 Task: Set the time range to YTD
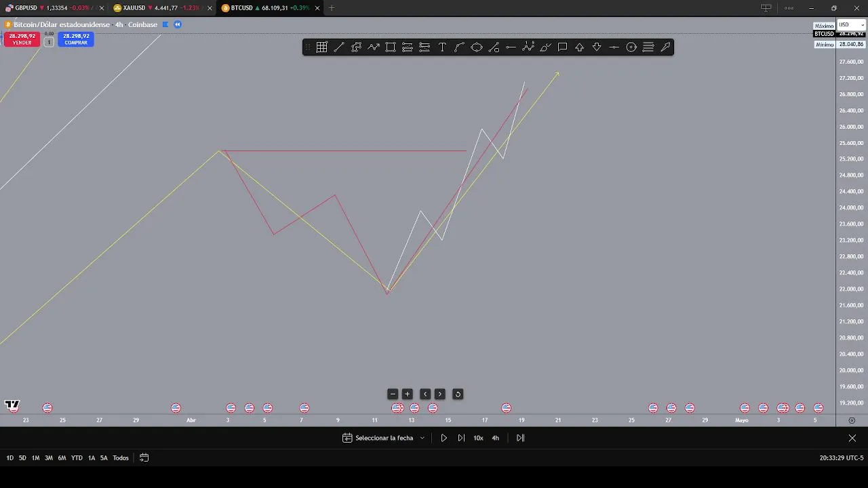coord(77,458)
